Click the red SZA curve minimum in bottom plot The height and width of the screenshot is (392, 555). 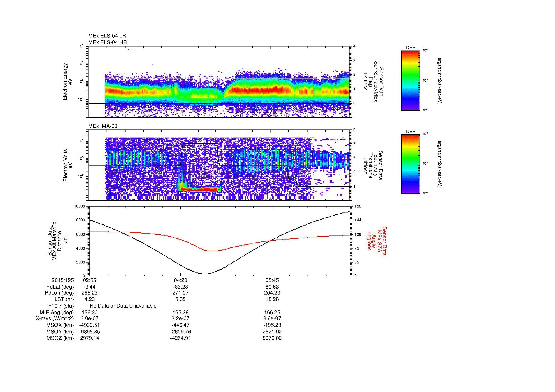coord(212,251)
